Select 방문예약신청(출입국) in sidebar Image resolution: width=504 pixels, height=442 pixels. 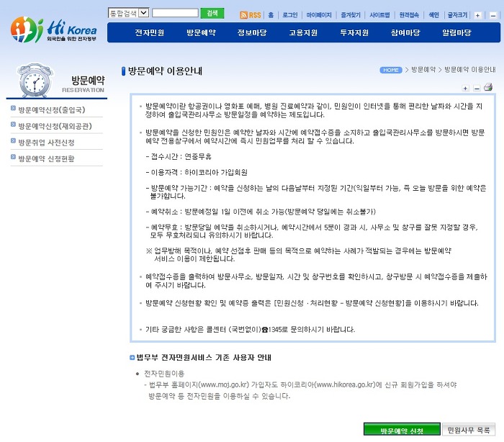point(52,110)
